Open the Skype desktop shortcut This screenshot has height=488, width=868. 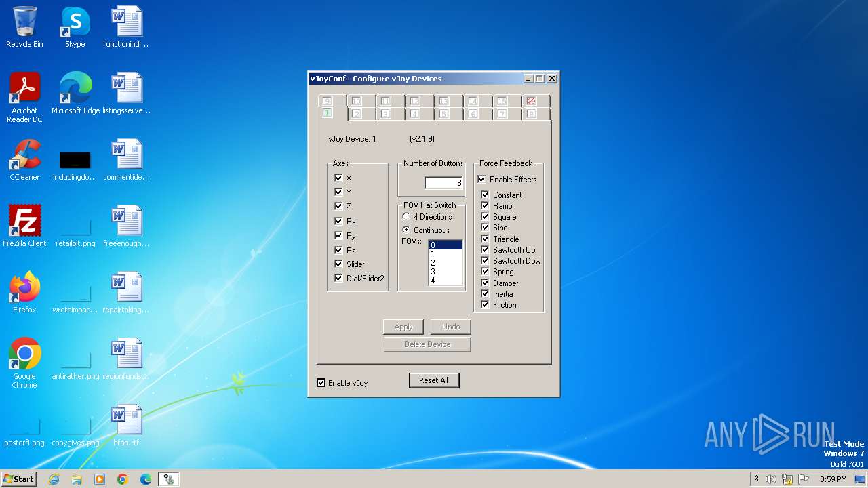pyautogui.click(x=75, y=27)
